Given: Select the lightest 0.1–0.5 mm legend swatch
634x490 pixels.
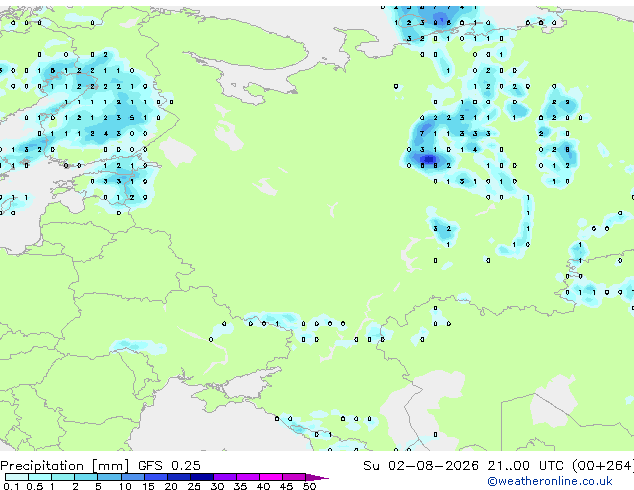Looking at the screenshot, I should pos(17,477).
